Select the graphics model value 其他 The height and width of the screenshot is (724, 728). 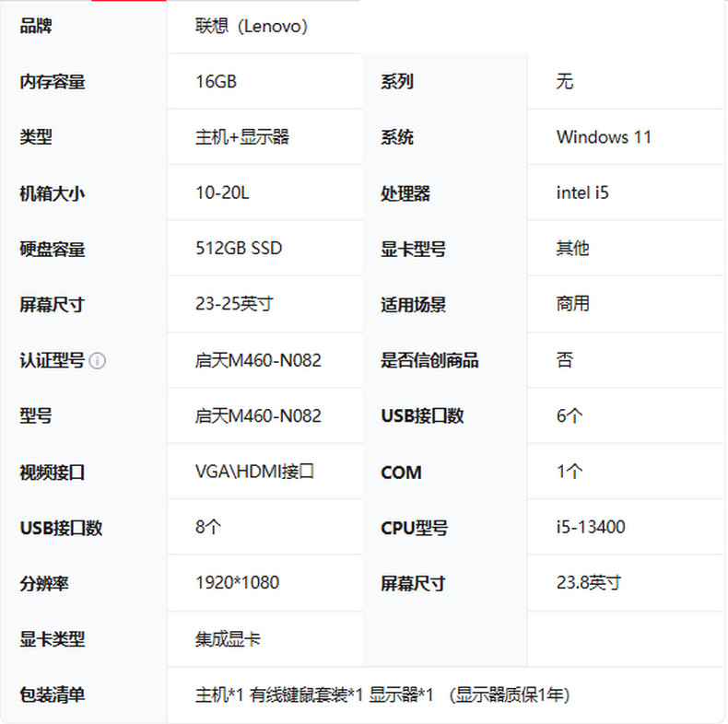point(573,249)
